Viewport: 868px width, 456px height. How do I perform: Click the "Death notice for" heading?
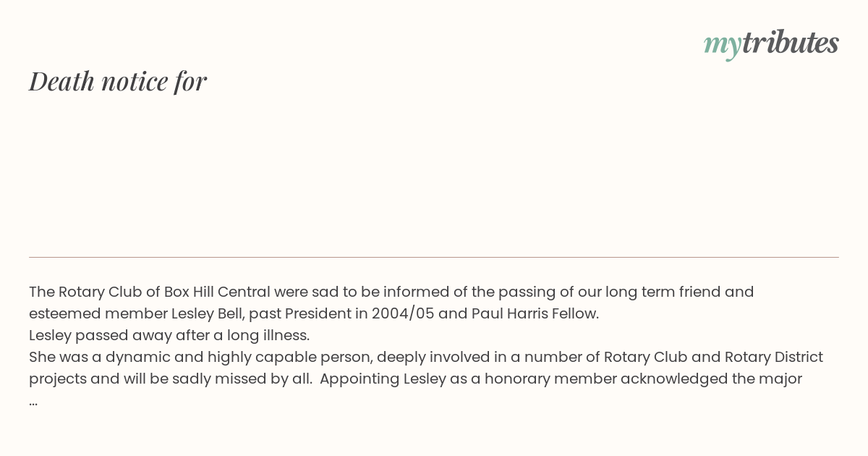(118, 81)
